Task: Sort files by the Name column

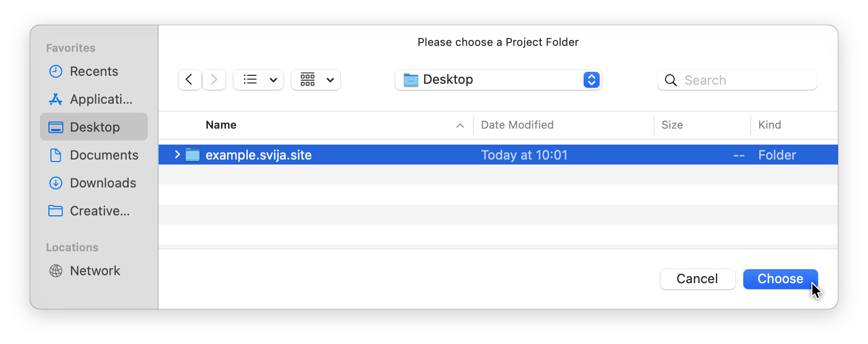Action: pos(221,125)
